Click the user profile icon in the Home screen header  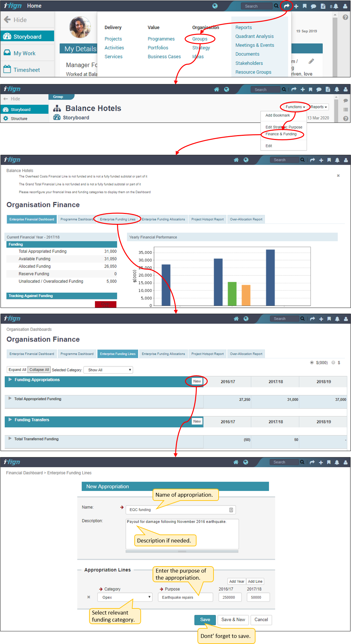pos(345,6)
